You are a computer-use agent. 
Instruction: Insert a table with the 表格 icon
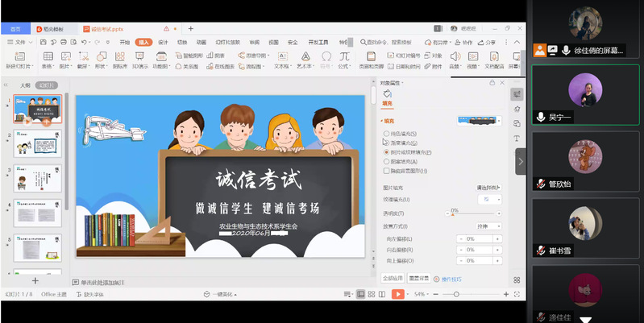coord(47,56)
